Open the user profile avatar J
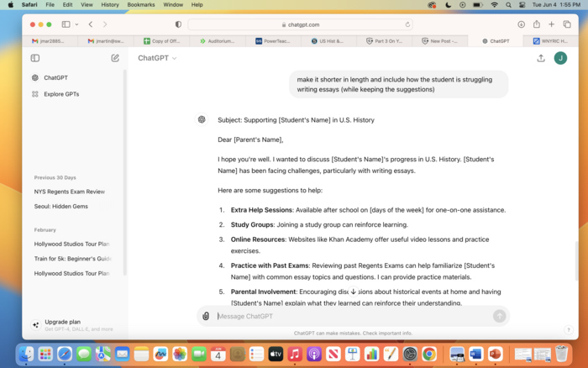The image size is (588, 368). [560, 58]
